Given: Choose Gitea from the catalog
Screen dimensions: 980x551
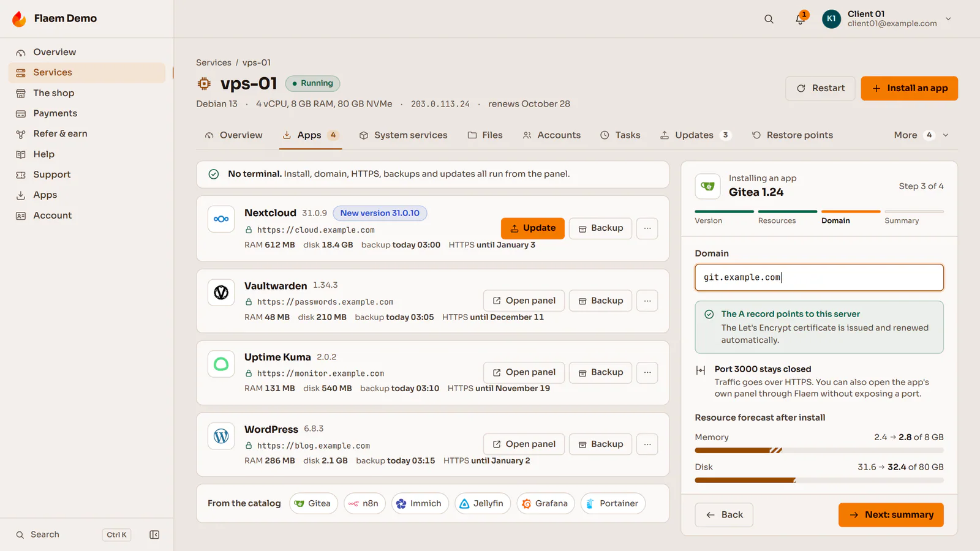Looking at the screenshot, I should pyautogui.click(x=314, y=503).
